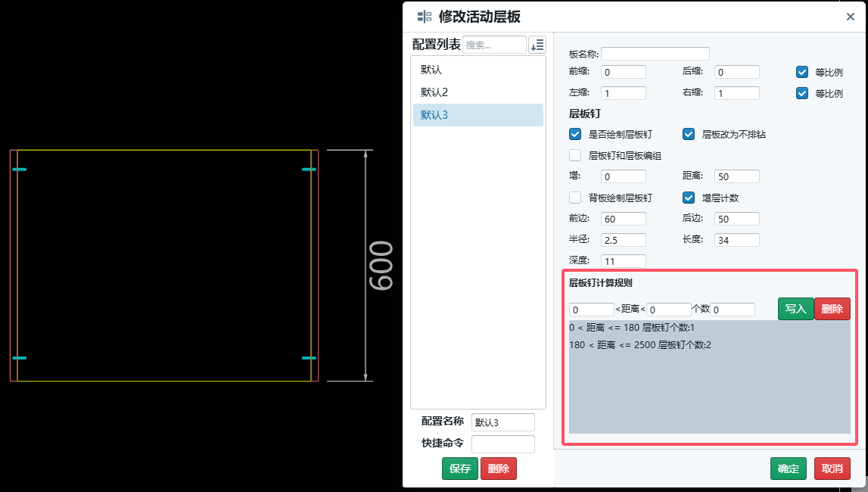Image resolution: width=868 pixels, height=492 pixels.
Task: Close the 修改活动层板 dialog
Action: click(851, 17)
